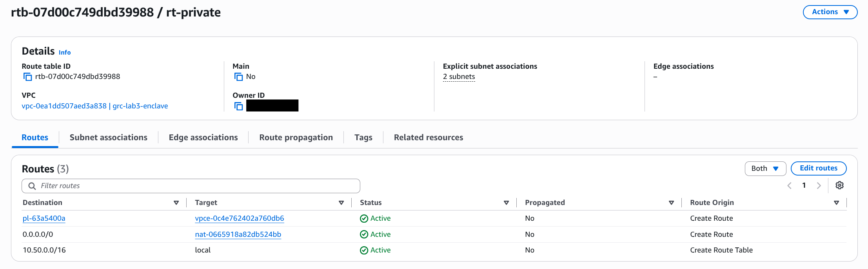
Task: Click the Edit routes button
Action: coord(819,168)
